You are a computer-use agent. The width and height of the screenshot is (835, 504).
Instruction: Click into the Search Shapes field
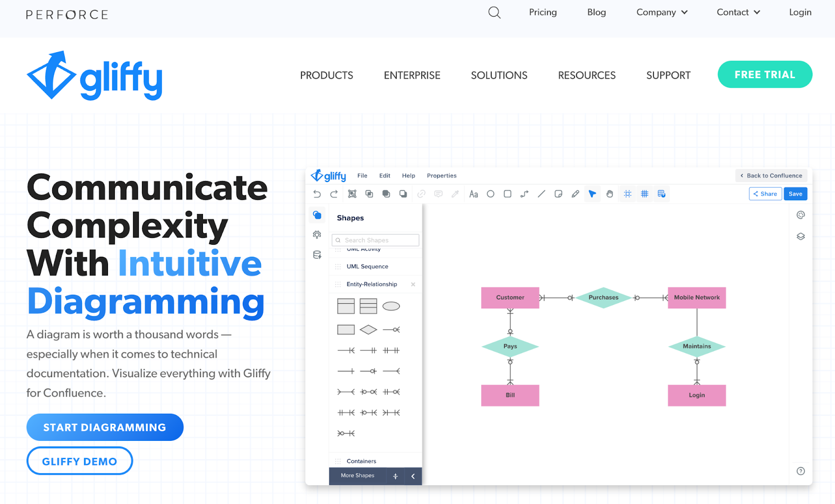pos(375,240)
